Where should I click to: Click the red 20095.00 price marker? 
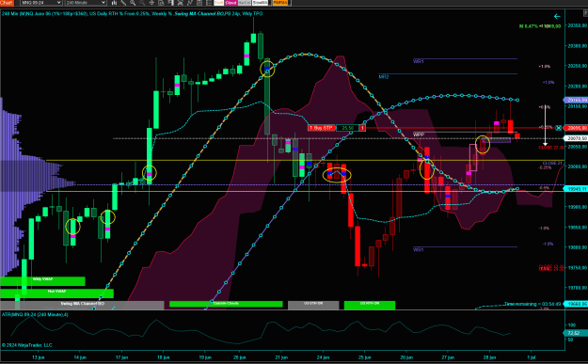point(576,128)
